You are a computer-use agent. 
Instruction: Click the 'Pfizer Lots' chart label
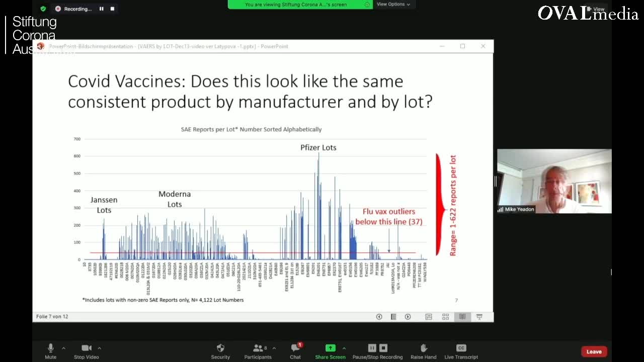(x=318, y=147)
